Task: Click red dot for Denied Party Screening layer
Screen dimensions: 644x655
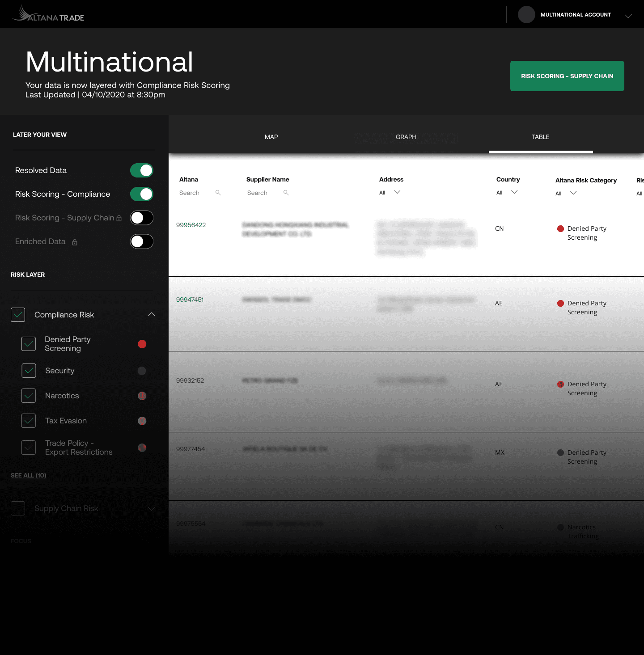Action: (x=142, y=344)
